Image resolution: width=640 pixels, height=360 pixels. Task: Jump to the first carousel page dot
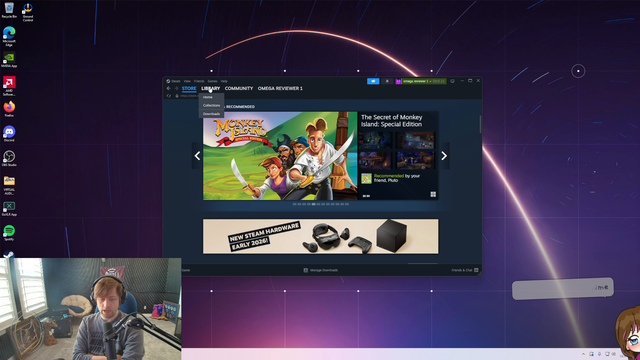click(295, 204)
